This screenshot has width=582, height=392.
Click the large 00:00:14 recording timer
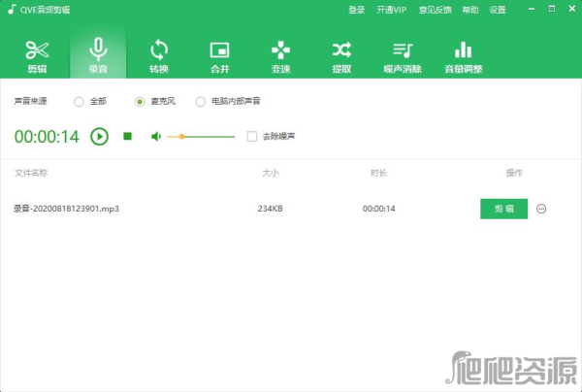pyautogui.click(x=47, y=137)
